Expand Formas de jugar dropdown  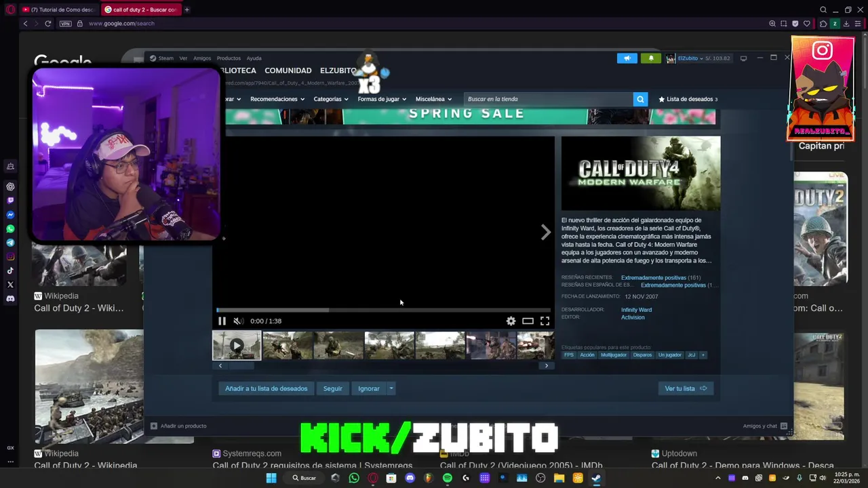coord(382,99)
